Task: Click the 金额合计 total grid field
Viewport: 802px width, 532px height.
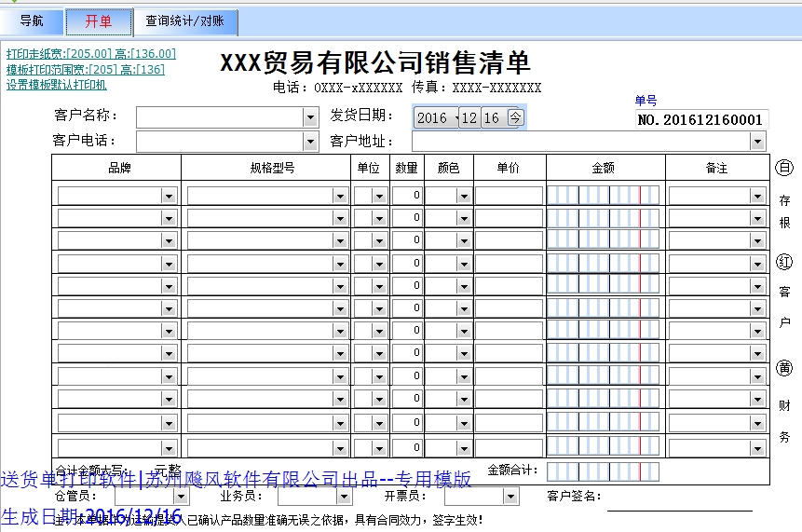Action: tap(603, 471)
